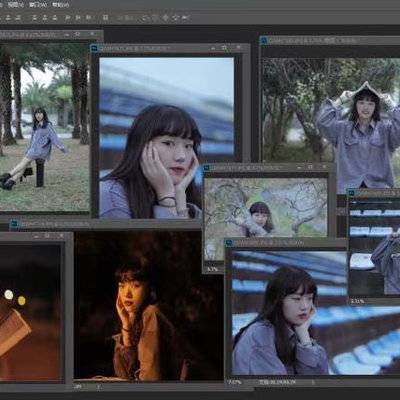This screenshot has width=400, height=400.
Task: Open the 视图(V) View menu
Action: [x=16, y=5]
